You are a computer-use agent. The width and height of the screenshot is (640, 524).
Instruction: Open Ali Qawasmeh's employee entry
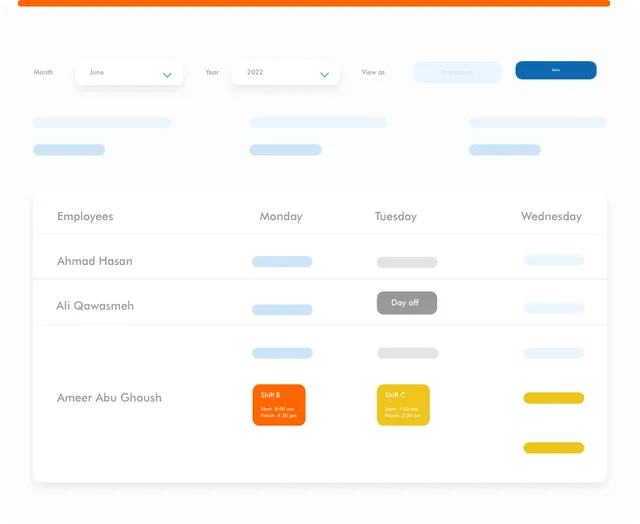[95, 306]
